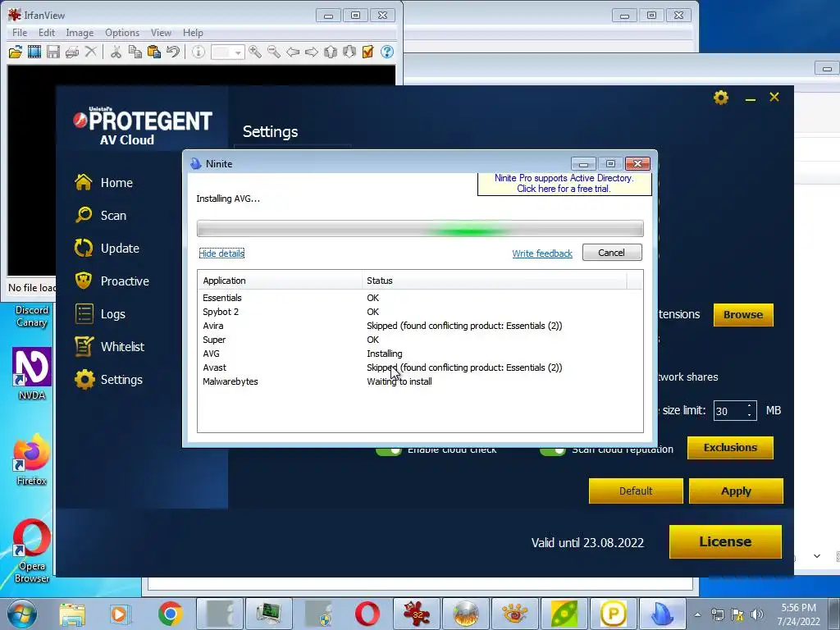
Task: Open the IrfanView Options menu
Action: point(122,33)
